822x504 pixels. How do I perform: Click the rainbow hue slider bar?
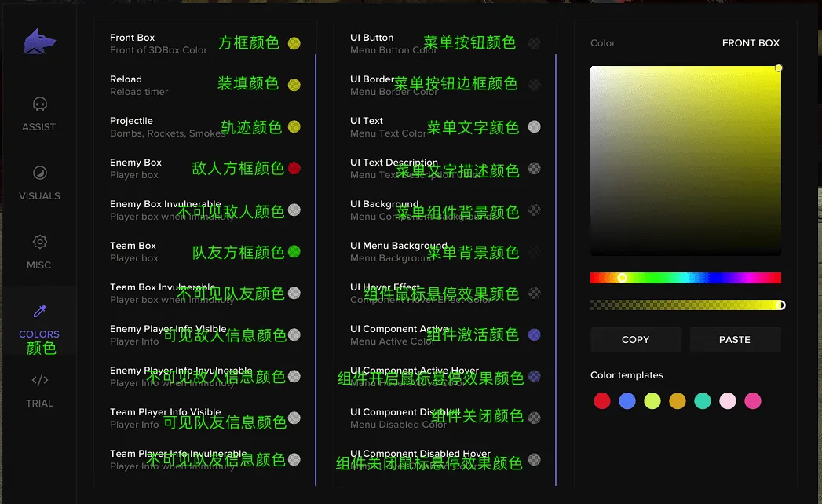(x=685, y=277)
